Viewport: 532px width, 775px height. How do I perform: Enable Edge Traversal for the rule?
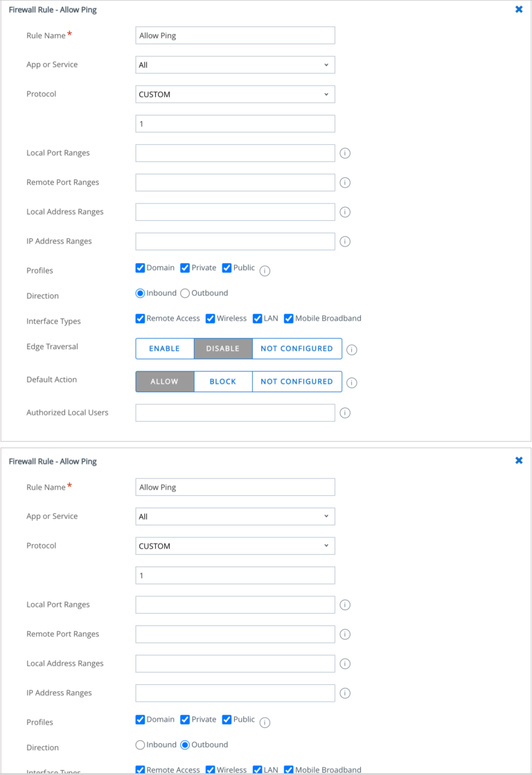coord(164,348)
